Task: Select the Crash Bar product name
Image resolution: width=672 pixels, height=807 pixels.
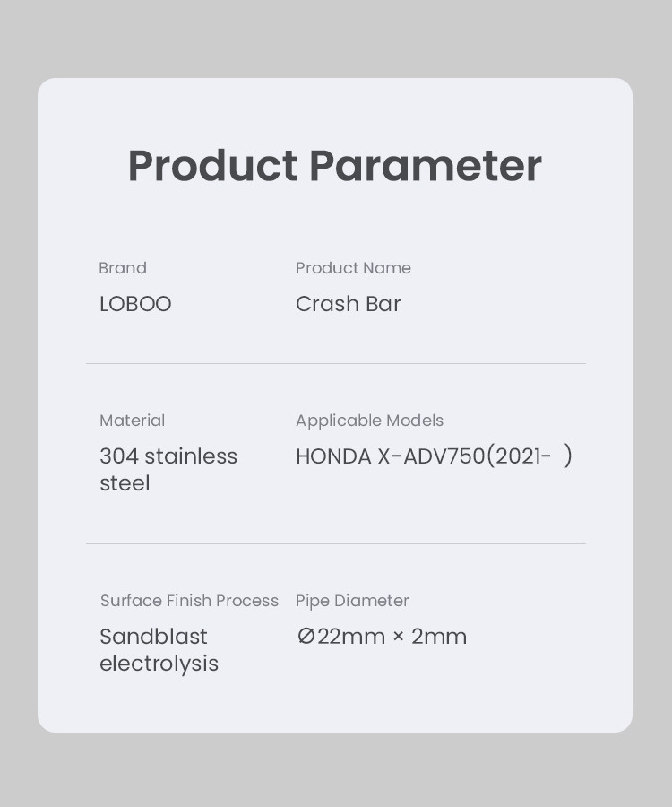Action: [348, 304]
